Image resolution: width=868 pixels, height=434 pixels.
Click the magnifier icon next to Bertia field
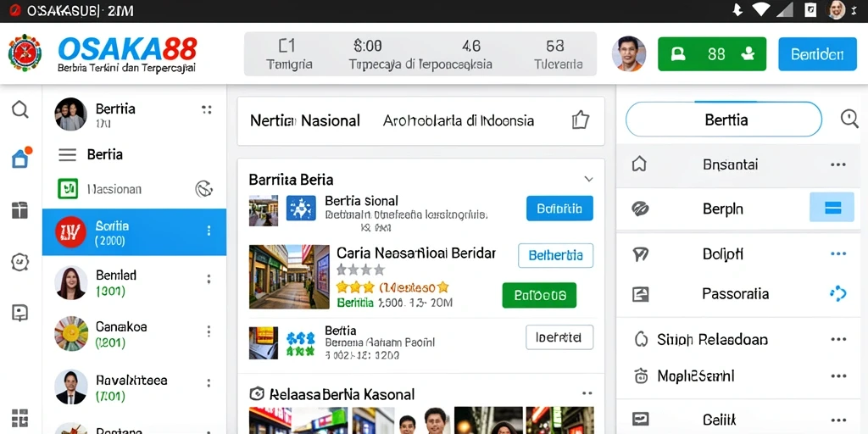pyautogui.click(x=849, y=119)
